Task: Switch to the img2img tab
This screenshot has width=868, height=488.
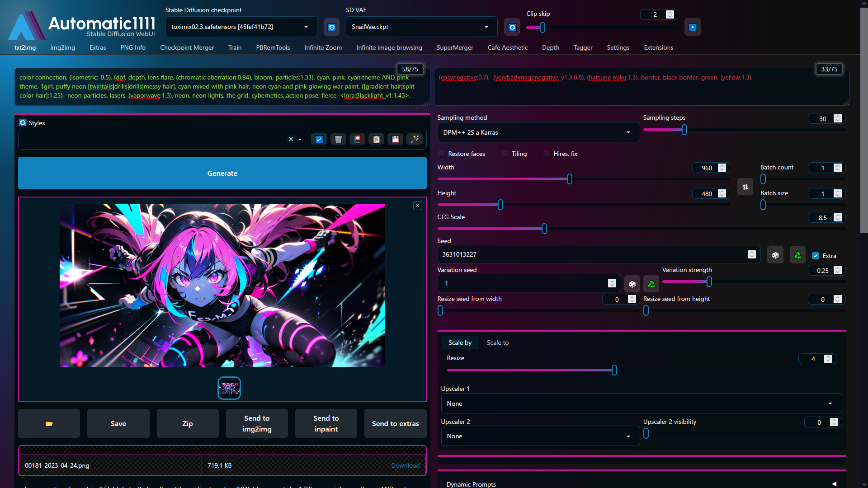Action: click(x=62, y=47)
